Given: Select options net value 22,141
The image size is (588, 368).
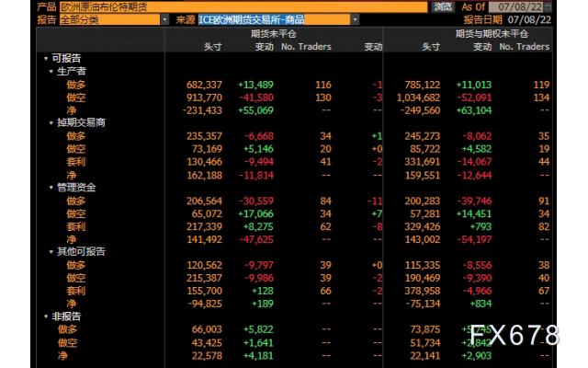Looking at the screenshot, I should pos(425,356).
